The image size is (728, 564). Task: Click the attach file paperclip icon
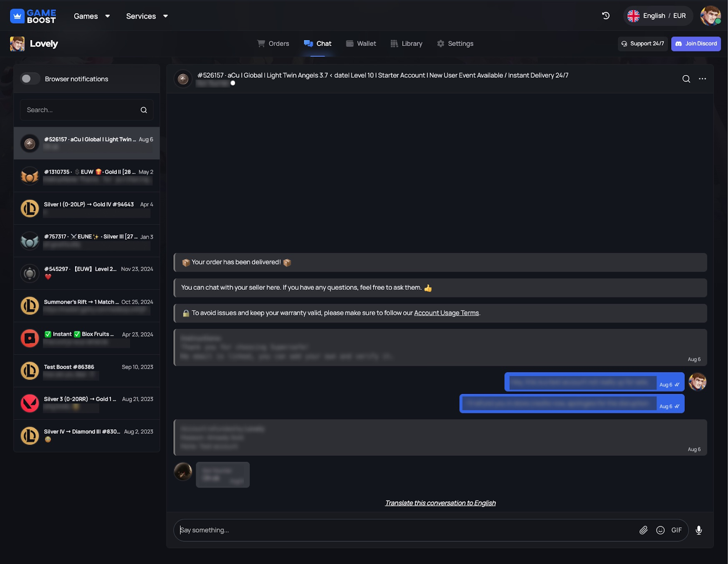click(x=643, y=530)
